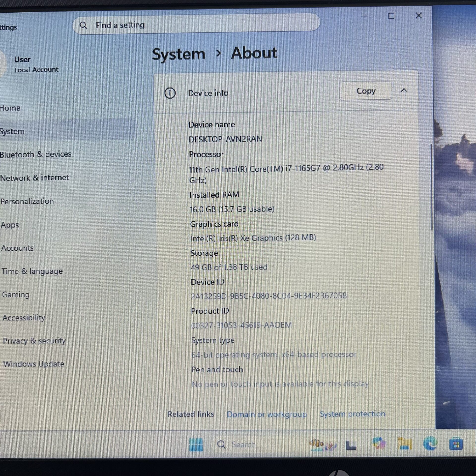Click the colorful widget icon on taskbar
This screenshot has width=476, height=476.
coord(323,445)
